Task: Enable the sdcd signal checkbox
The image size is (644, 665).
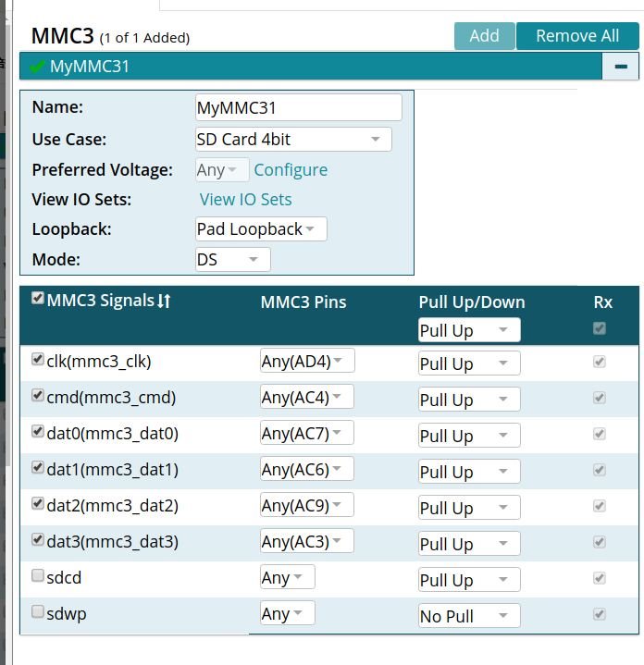Action: pos(38,576)
